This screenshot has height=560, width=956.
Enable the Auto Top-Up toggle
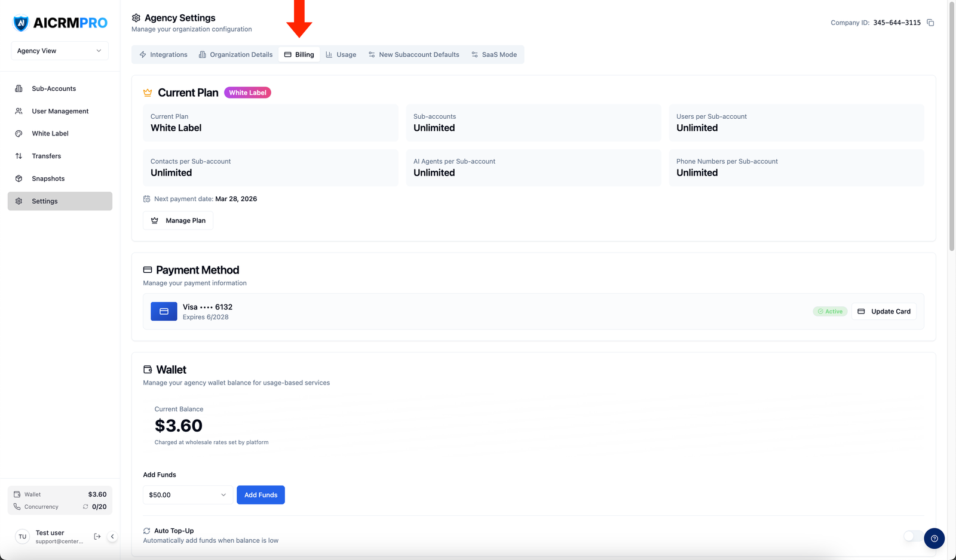(914, 536)
